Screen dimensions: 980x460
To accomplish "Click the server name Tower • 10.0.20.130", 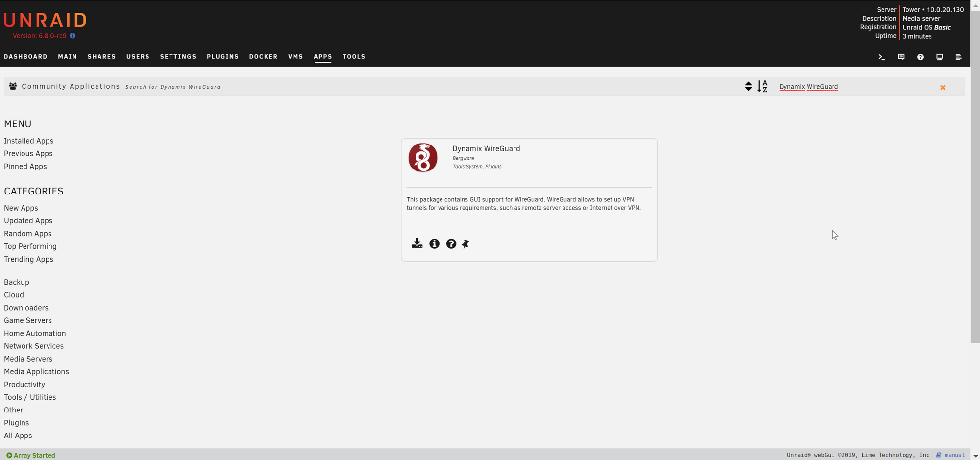I will click(x=933, y=9).
